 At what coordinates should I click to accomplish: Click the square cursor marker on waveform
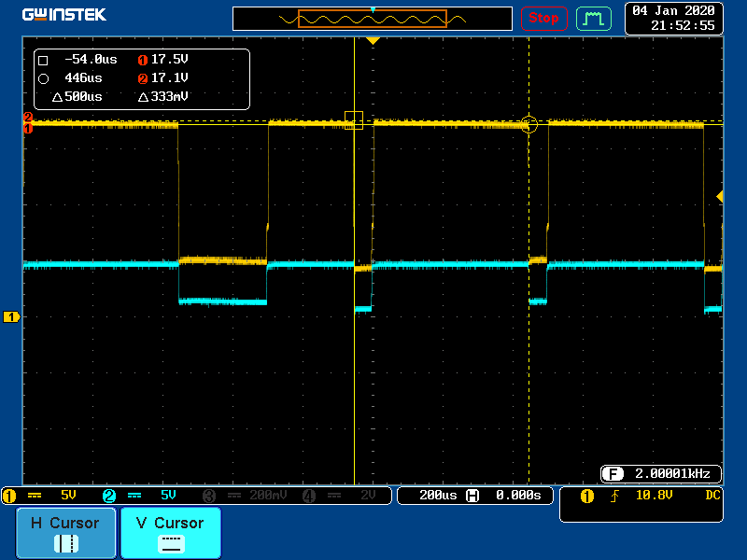tap(354, 120)
